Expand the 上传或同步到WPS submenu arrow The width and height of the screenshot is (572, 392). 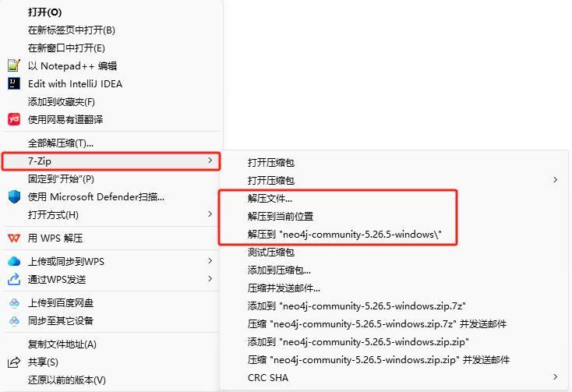(x=210, y=261)
